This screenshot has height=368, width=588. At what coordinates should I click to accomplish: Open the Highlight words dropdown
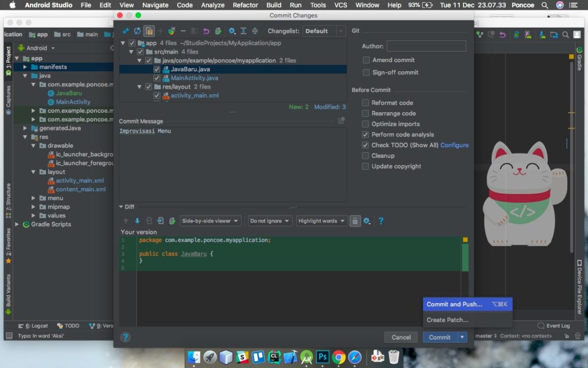[x=322, y=221]
